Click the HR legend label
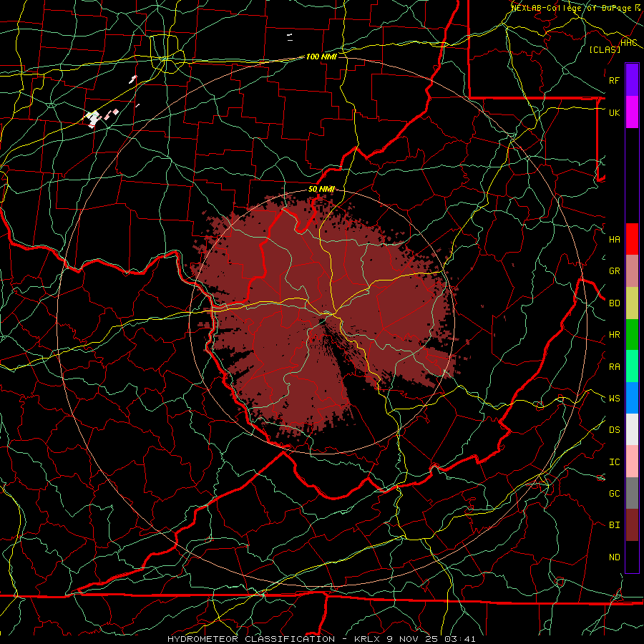The height and width of the screenshot is (644, 644). tap(614, 335)
